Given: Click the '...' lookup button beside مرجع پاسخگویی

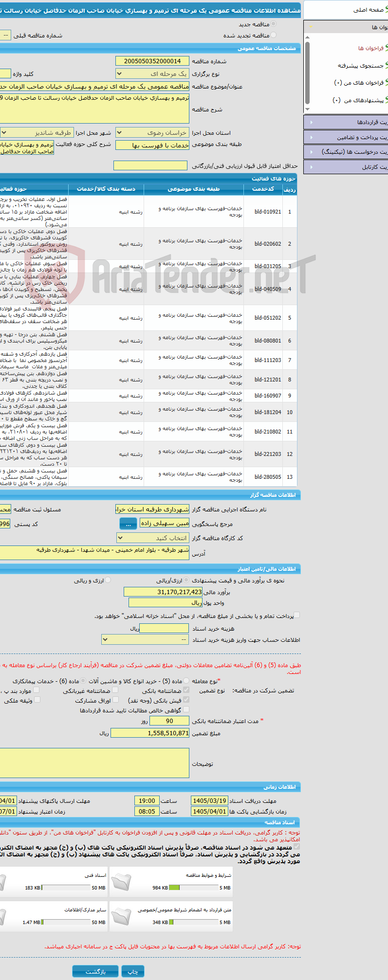Looking at the screenshot, I should [x=128, y=524].
